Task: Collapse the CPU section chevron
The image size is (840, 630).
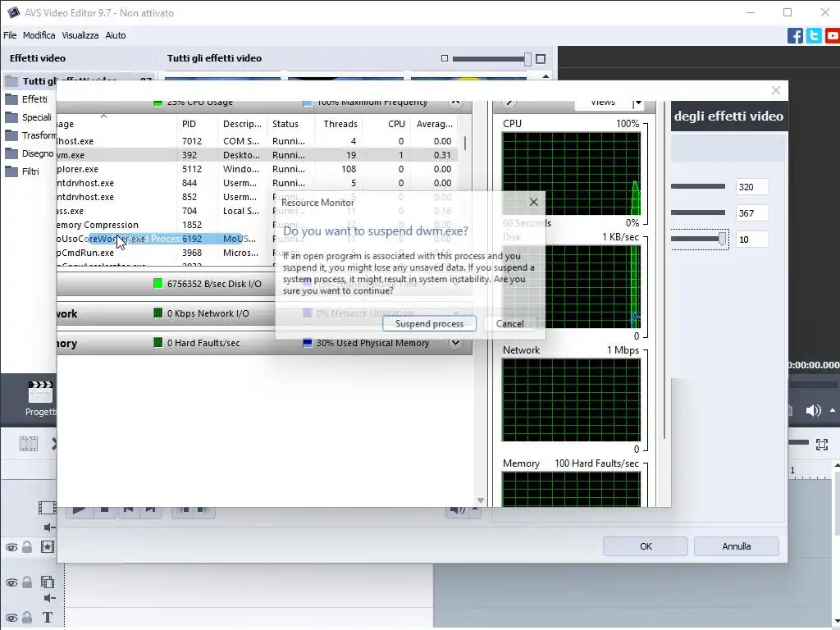Action: pyautogui.click(x=455, y=102)
